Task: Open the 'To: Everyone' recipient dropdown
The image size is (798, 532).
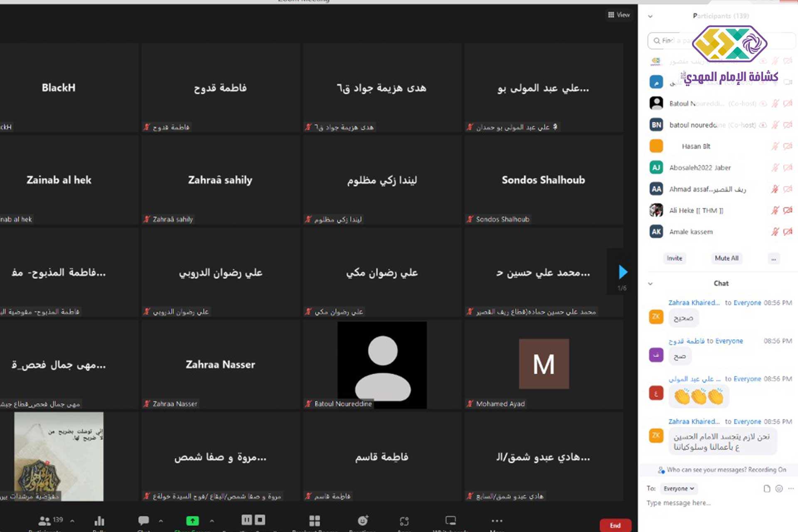Action: (678, 488)
